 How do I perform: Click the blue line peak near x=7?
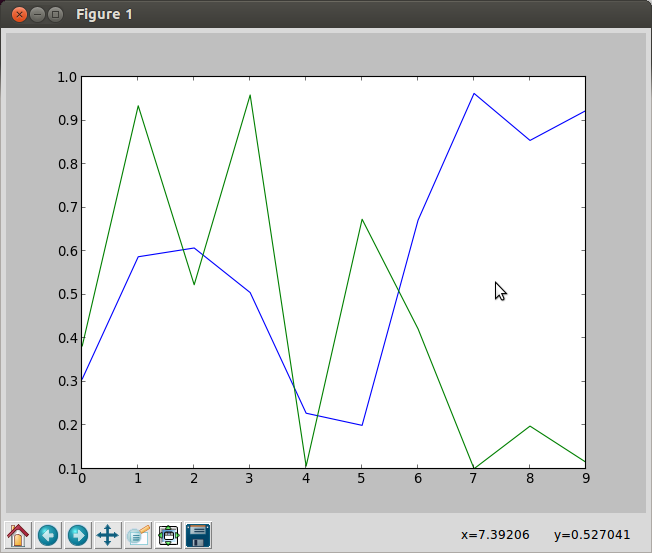(x=474, y=94)
